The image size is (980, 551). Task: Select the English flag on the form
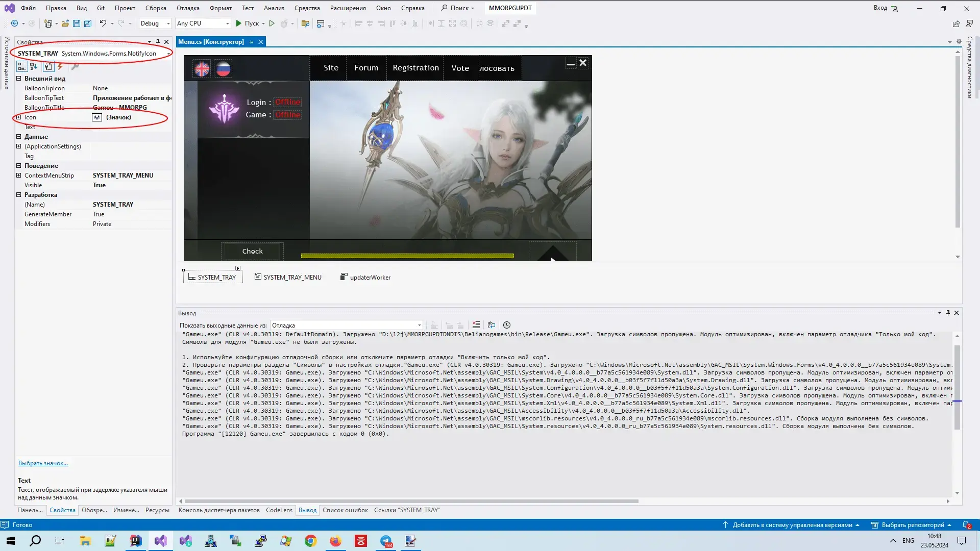(202, 69)
